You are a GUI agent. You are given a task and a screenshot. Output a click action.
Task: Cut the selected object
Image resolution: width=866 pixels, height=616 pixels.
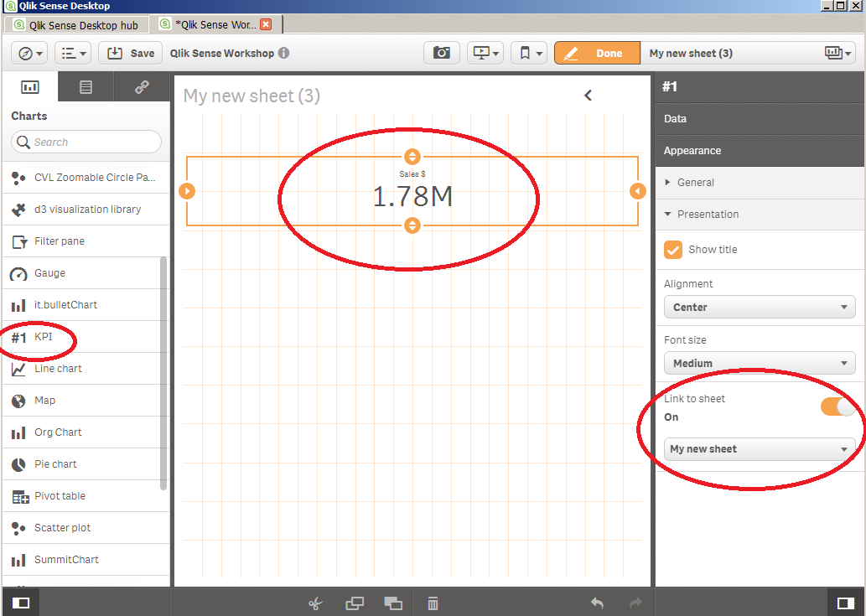point(315,603)
